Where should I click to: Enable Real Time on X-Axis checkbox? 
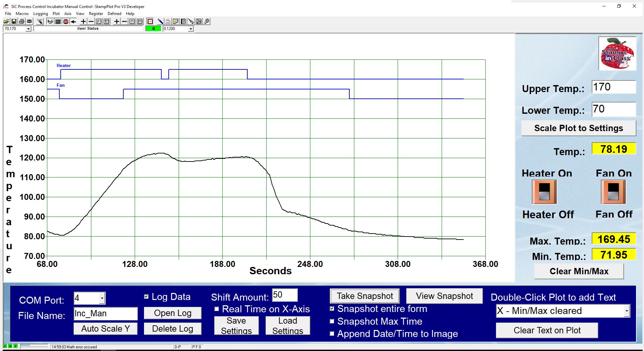point(217,309)
